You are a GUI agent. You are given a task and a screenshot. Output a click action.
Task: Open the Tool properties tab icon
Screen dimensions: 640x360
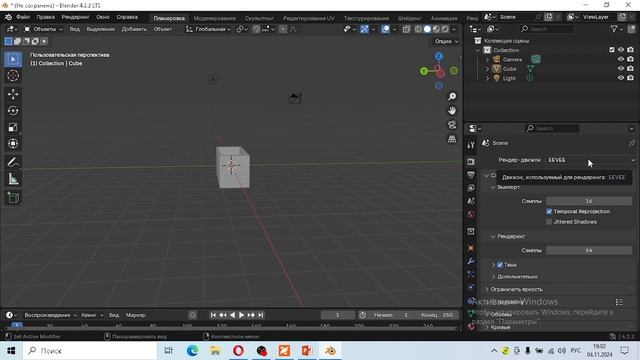[x=471, y=145]
